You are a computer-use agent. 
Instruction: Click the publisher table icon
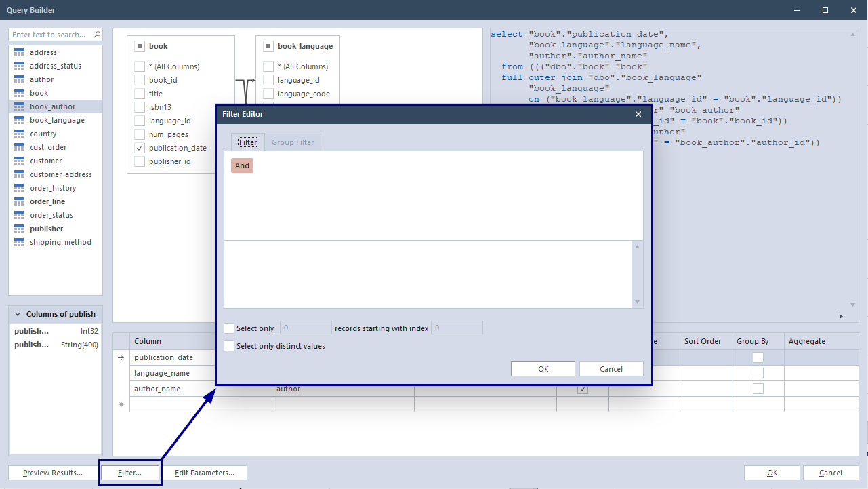coord(19,229)
